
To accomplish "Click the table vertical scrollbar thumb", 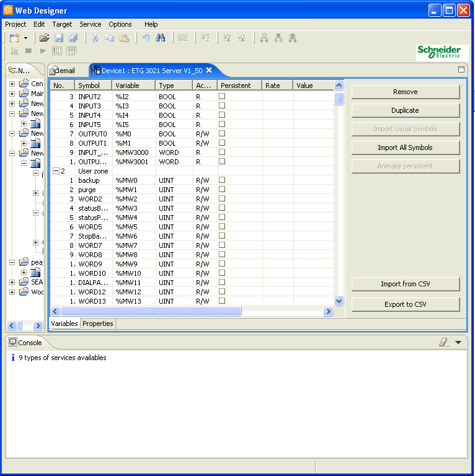I will point(339,99).
